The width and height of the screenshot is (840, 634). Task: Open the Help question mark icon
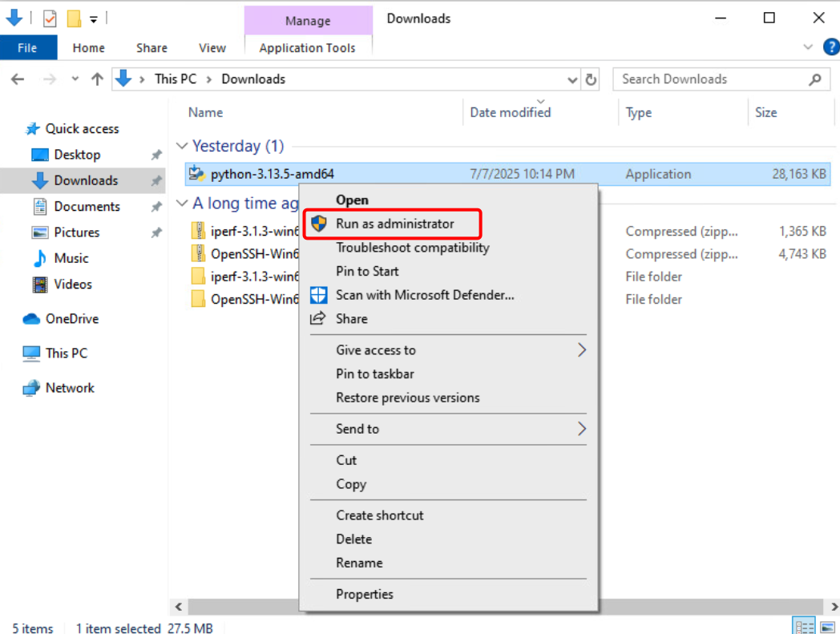(831, 47)
